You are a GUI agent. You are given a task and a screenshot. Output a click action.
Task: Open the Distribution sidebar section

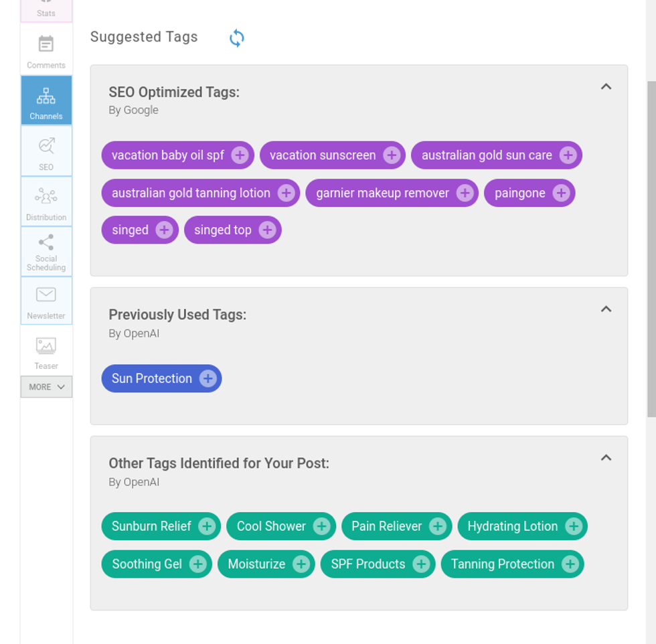(46, 202)
